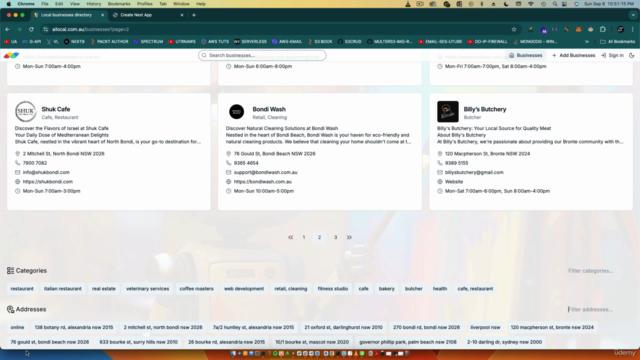
Task: Open the Businesses nav button
Action: point(525,55)
